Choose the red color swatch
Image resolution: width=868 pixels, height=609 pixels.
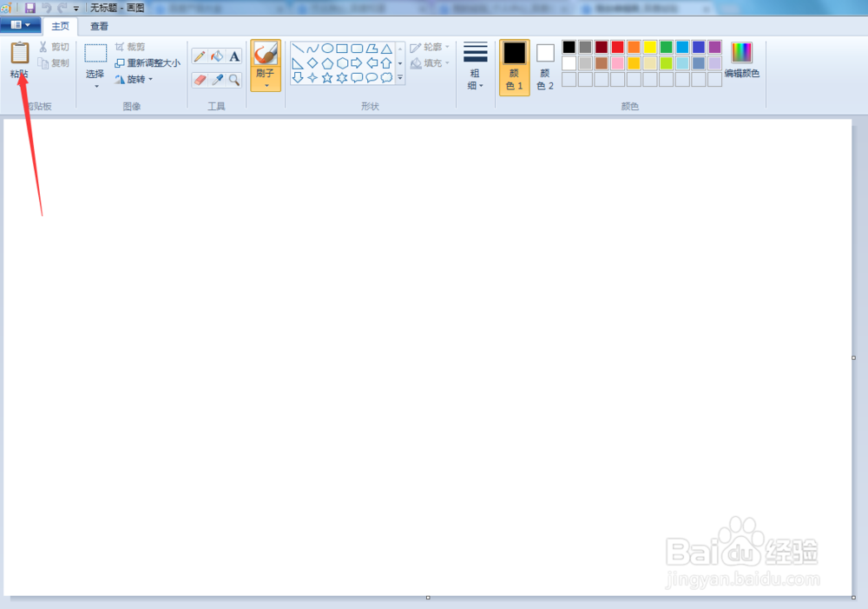[618, 47]
